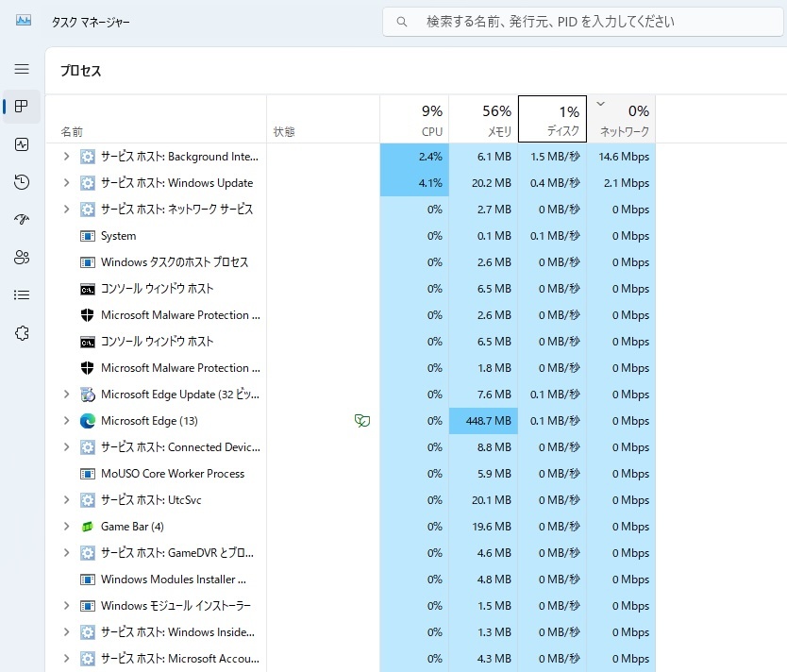Sort by ネットワーク column header
This screenshot has height=672, width=787.
point(621,120)
